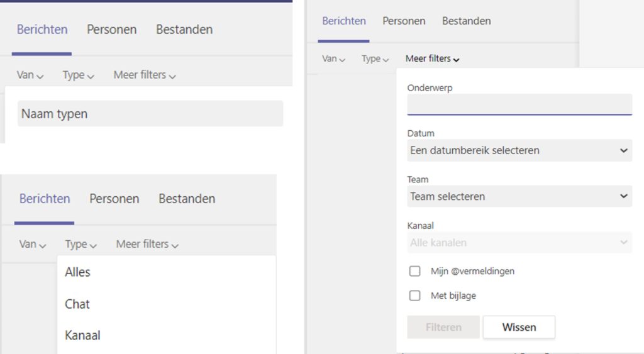Screen dimensions: 644x354
Task: Toggle the Type dropdown above the Alles option
Action: click(80, 245)
